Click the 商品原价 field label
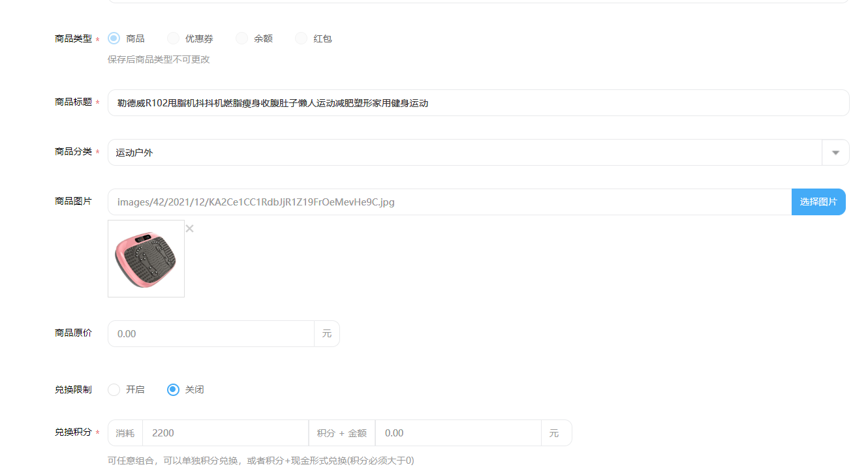868x471 pixels. (x=73, y=333)
